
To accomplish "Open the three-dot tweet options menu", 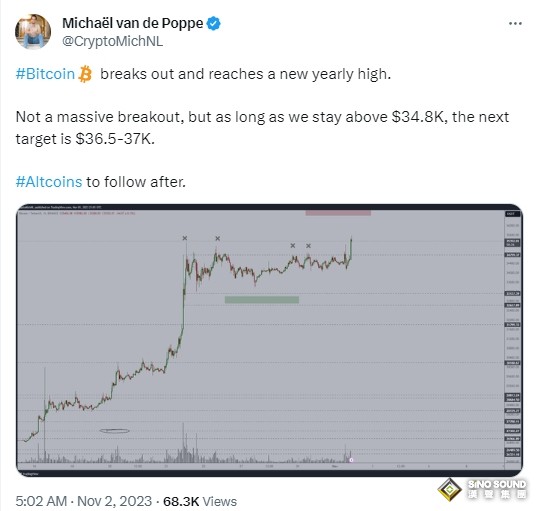I will [515, 24].
